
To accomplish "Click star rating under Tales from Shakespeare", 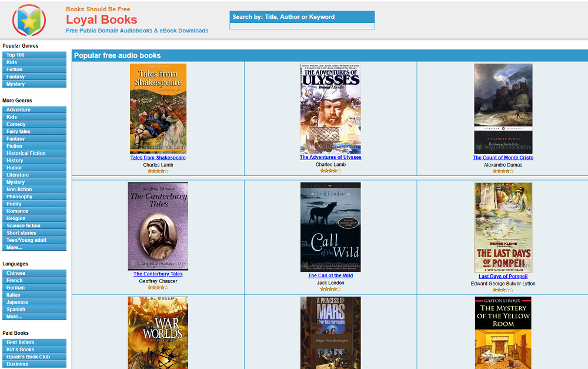I will pos(158,171).
